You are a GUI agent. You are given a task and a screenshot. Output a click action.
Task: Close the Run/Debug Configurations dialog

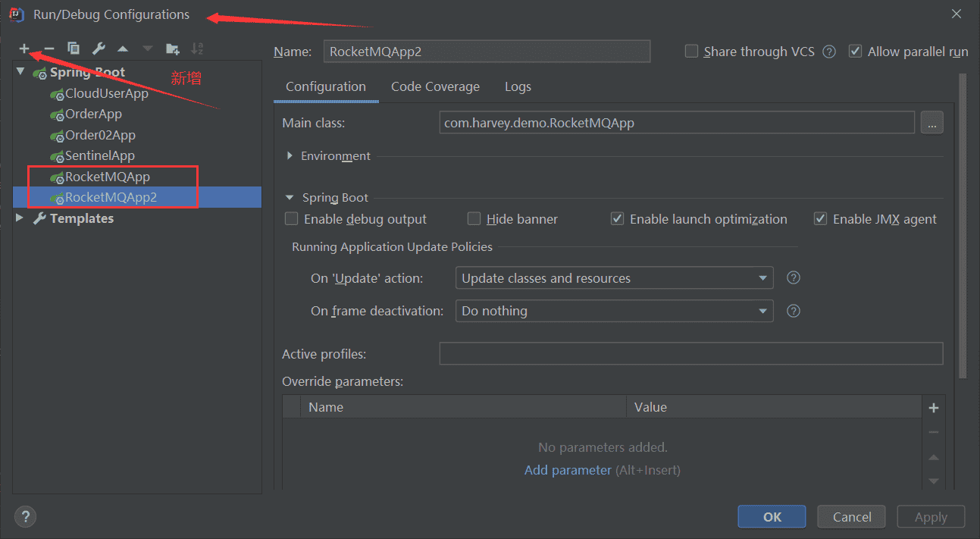tap(957, 14)
